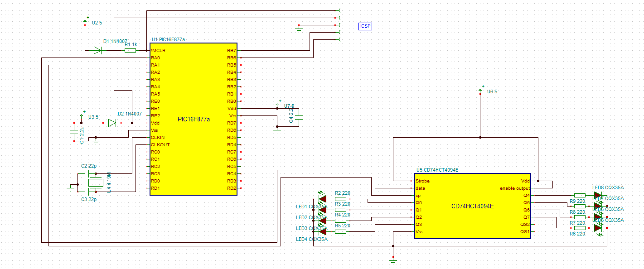Click the enable output pin label

pos(515,188)
